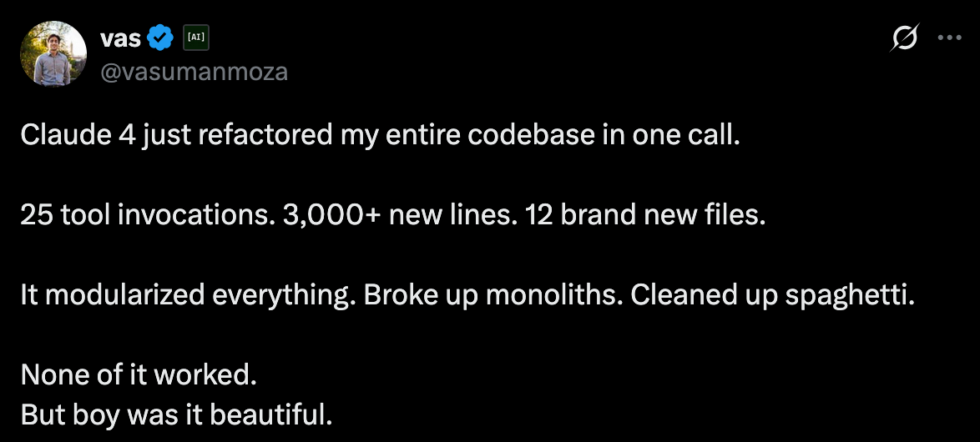Open the profile via display name vas
This screenshot has height=442, width=980.
[121, 38]
